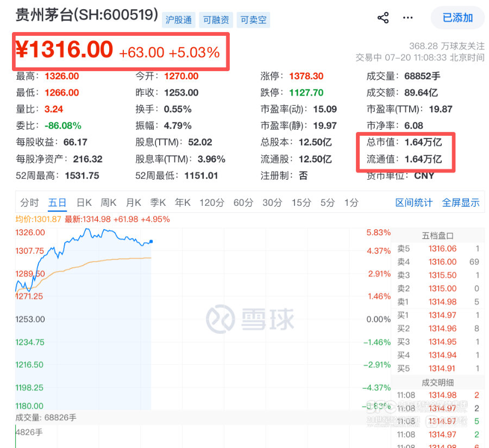Screen dimensions: 489x448
Task: Click the 成交量 value 68852手
Action: [422, 76]
